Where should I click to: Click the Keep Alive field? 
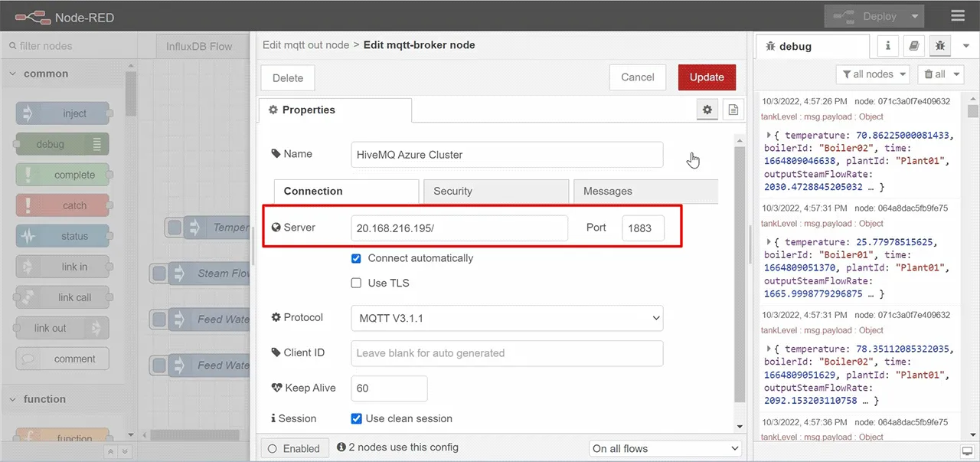[389, 388]
